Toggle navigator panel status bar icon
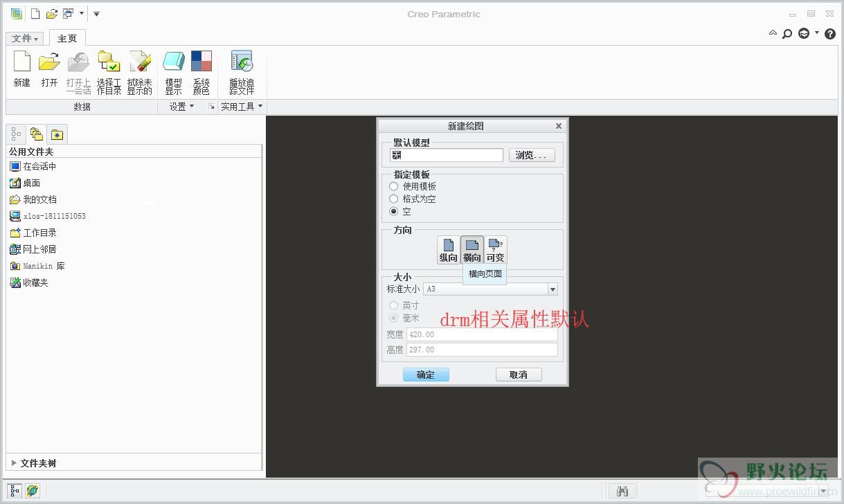 [15, 491]
